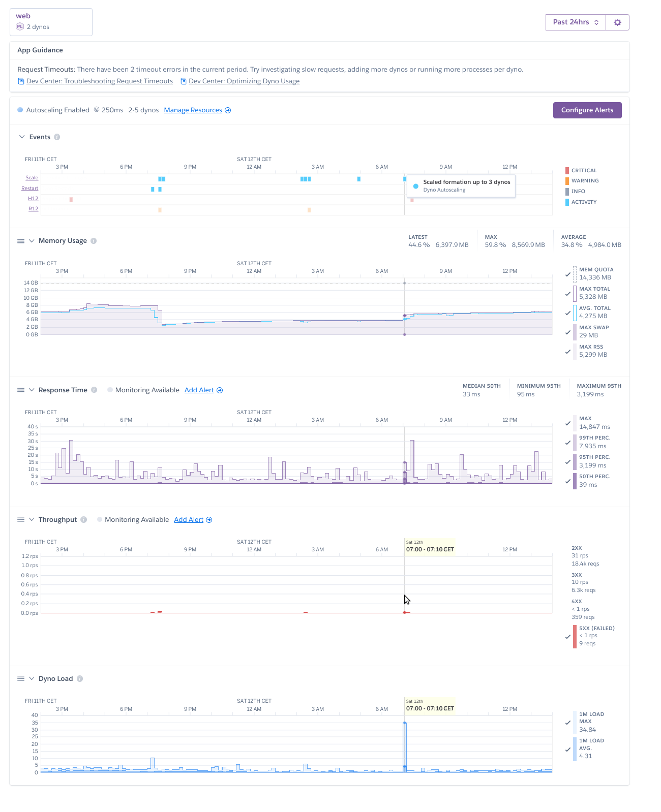
Task: Select the web process type tab
Action: point(51,22)
